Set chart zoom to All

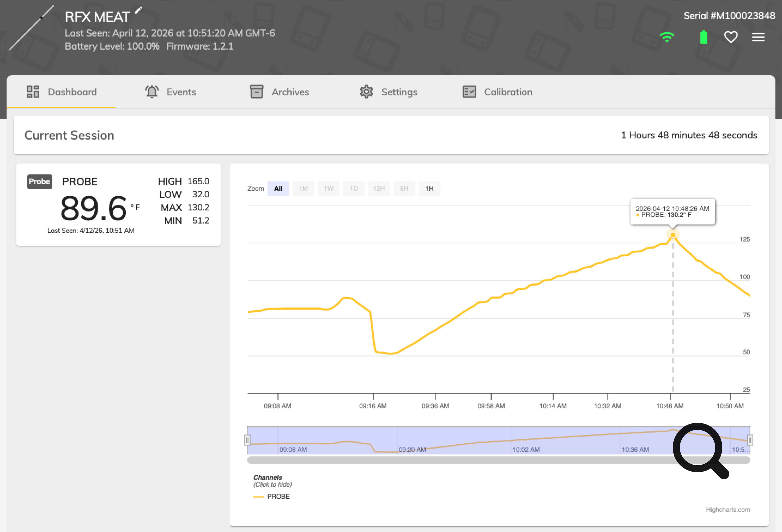click(x=278, y=188)
